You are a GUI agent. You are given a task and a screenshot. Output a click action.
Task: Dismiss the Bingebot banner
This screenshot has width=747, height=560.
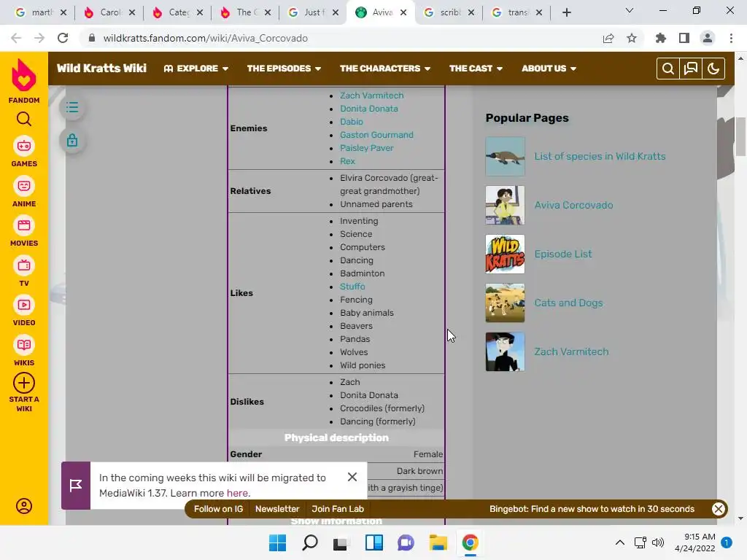(719, 509)
